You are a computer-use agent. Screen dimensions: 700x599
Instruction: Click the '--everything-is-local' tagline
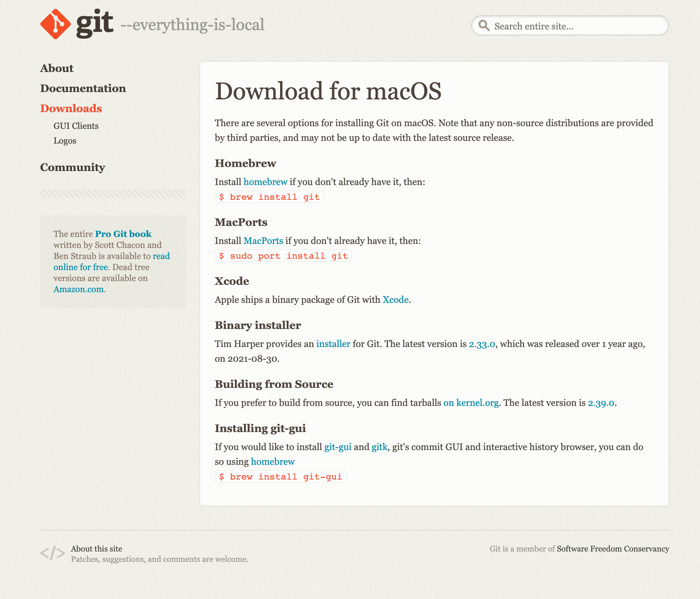pyautogui.click(x=193, y=25)
